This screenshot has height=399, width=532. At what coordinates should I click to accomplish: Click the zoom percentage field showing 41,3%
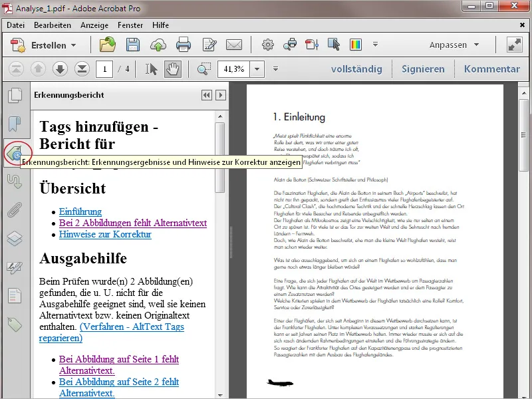[x=234, y=69]
